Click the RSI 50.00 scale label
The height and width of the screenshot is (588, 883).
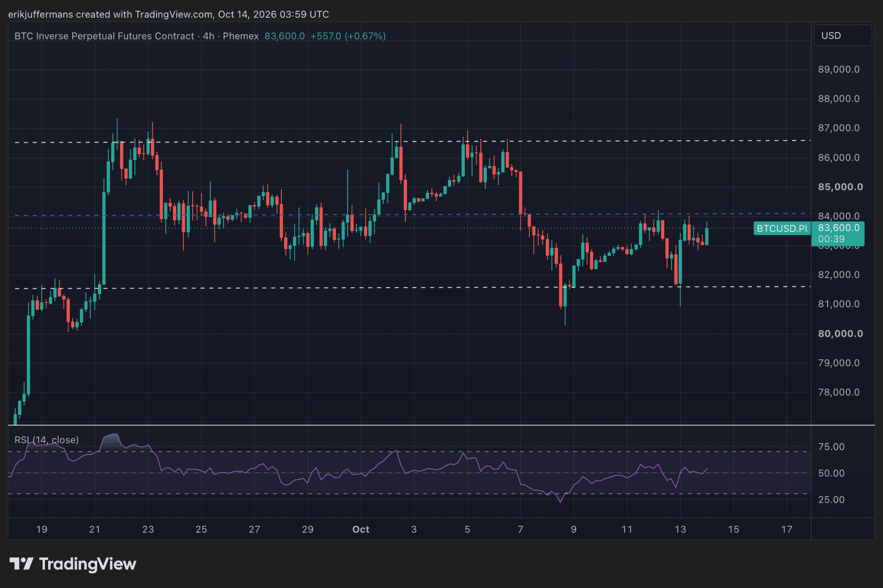click(x=831, y=473)
